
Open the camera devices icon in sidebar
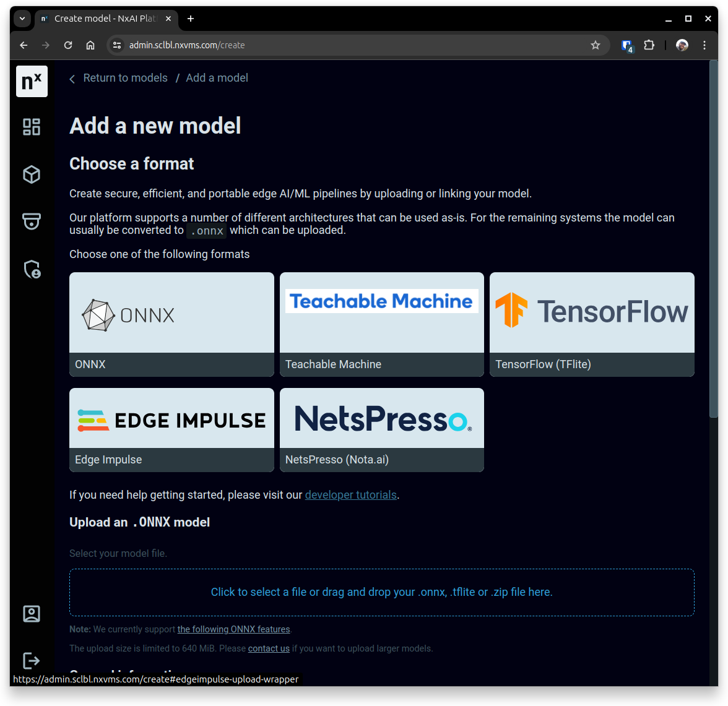click(32, 222)
